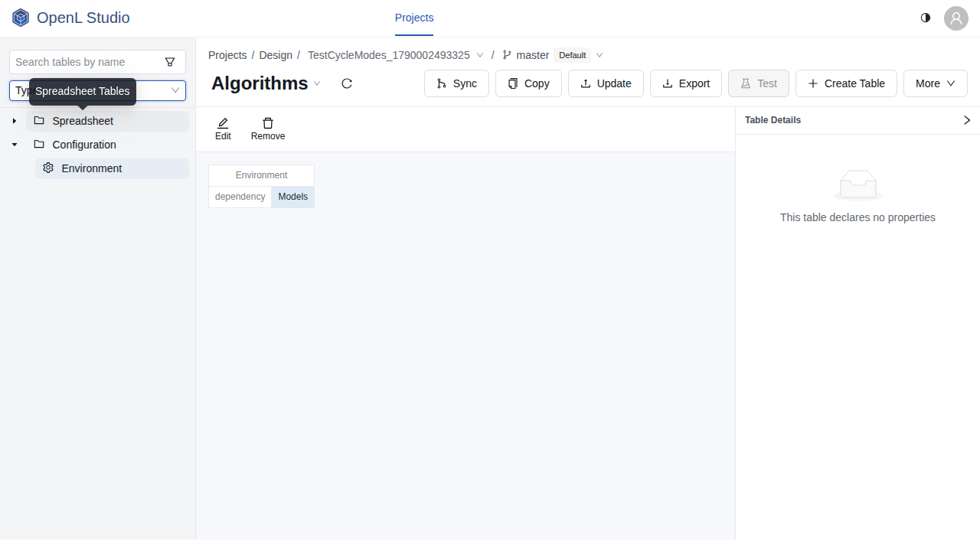Click the git branch icon beside master
This screenshot has width=980, height=551.
tap(507, 55)
